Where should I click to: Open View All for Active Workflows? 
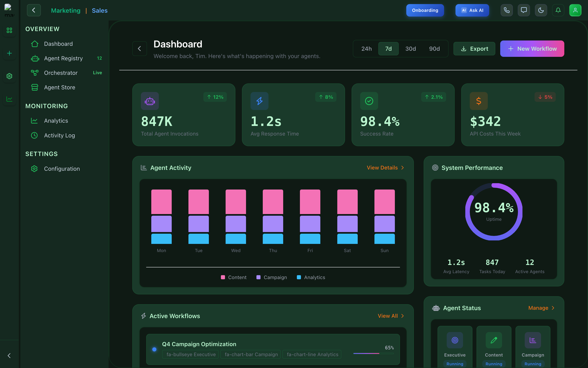pos(391,316)
